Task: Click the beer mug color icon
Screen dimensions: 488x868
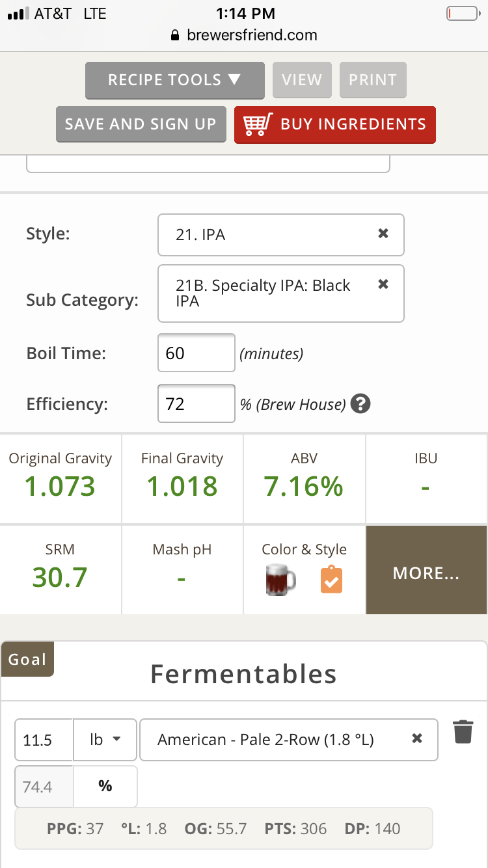Action: pyautogui.click(x=280, y=580)
